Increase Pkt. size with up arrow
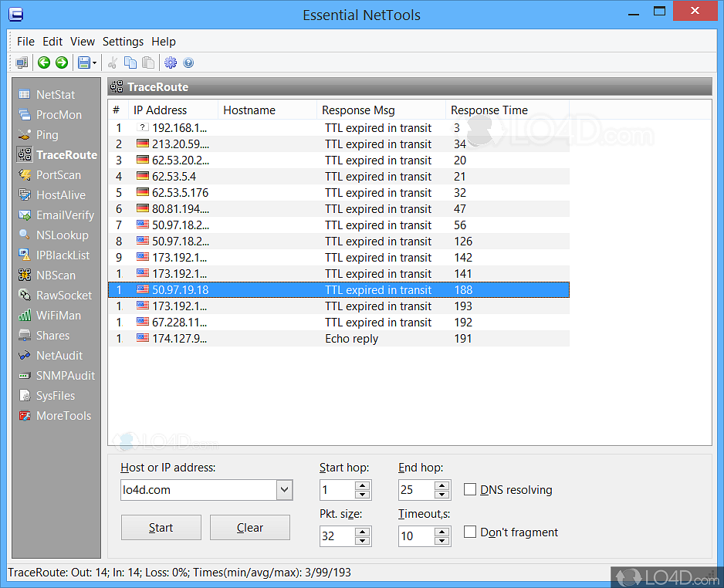 (x=363, y=532)
